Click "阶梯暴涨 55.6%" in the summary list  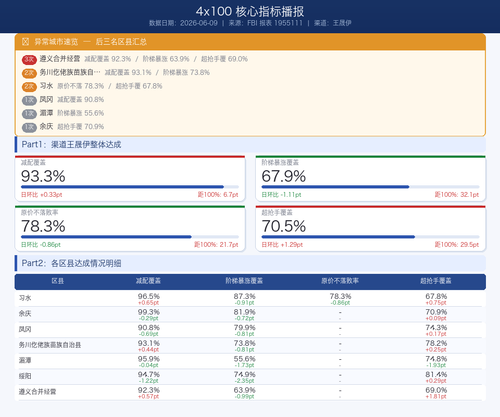(x=81, y=113)
